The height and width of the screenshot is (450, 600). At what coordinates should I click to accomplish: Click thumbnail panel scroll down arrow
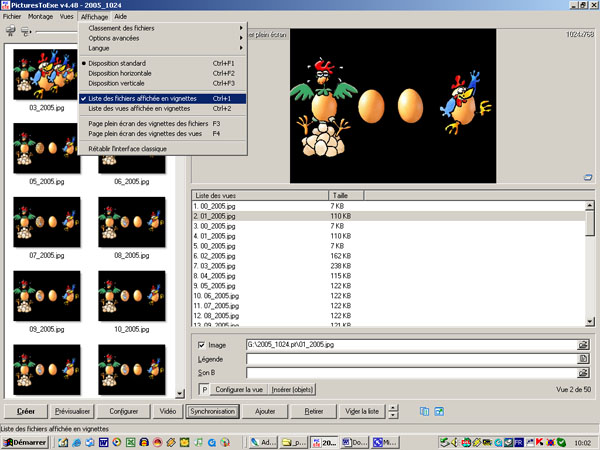(x=180, y=393)
